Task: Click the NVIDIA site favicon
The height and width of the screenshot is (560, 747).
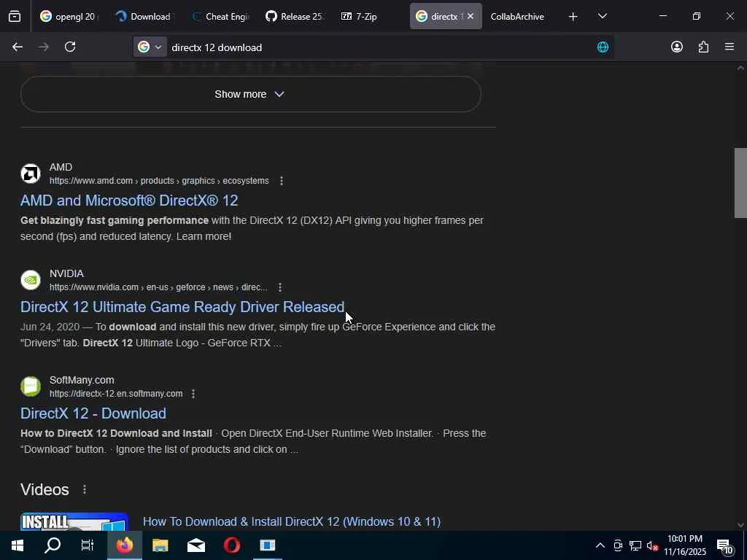Action: pos(31,280)
